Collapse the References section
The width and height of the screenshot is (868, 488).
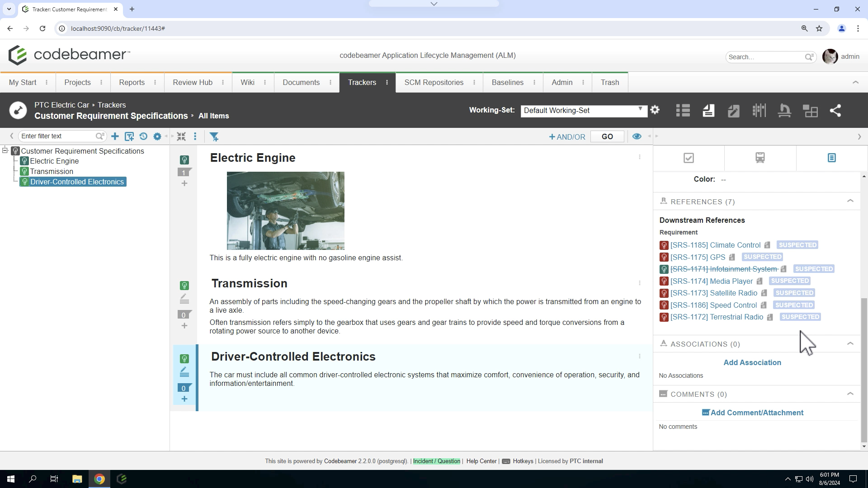(850, 201)
